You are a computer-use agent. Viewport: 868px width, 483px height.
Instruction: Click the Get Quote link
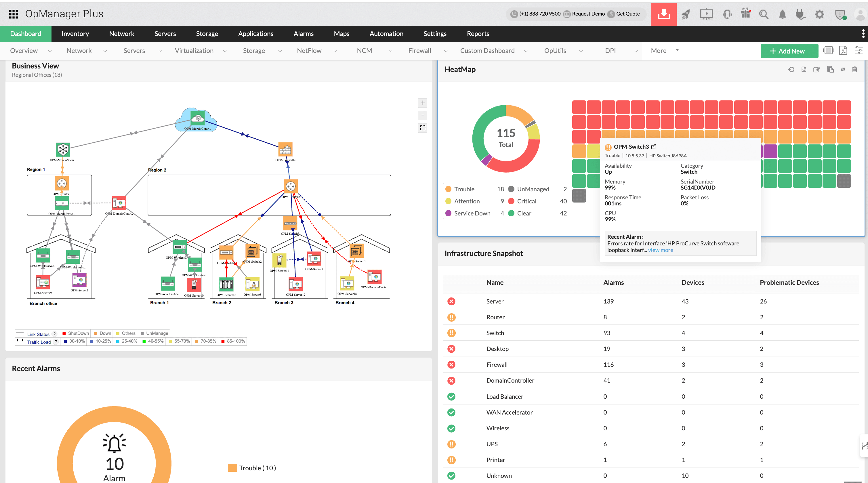(x=628, y=14)
